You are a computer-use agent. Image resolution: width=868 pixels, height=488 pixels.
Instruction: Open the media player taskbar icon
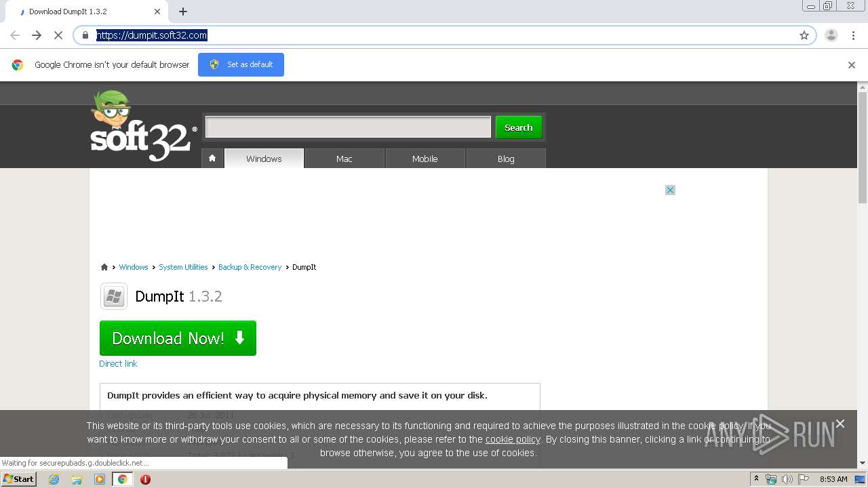click(100, 479)
